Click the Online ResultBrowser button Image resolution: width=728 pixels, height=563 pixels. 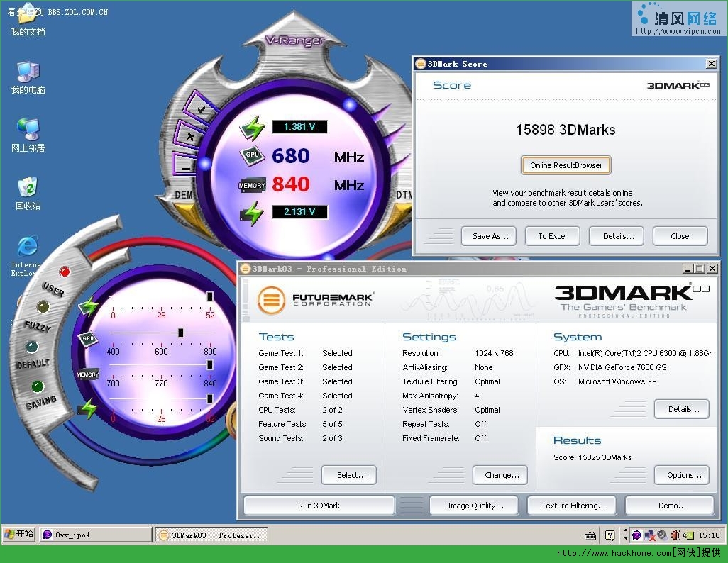pos(566,165)
